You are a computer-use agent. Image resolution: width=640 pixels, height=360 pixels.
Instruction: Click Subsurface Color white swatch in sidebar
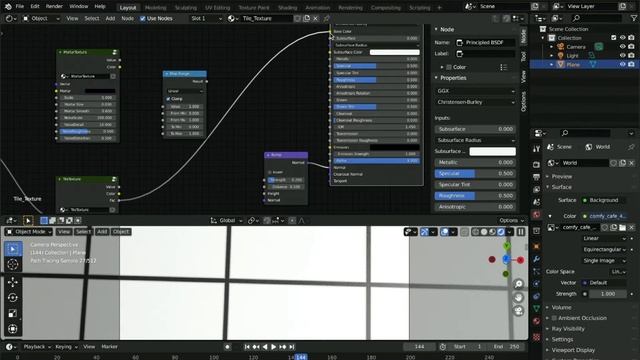point(492,151)
